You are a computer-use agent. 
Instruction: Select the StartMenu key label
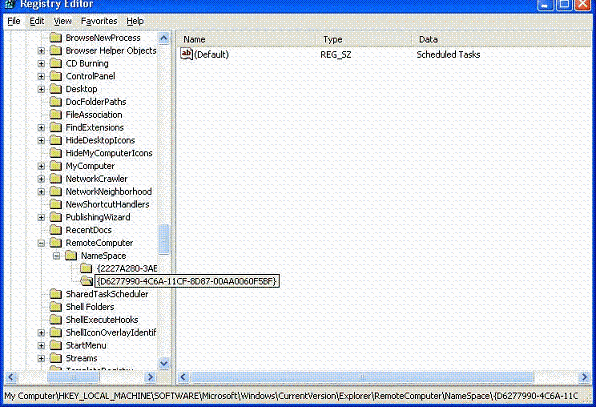point(86,345)
